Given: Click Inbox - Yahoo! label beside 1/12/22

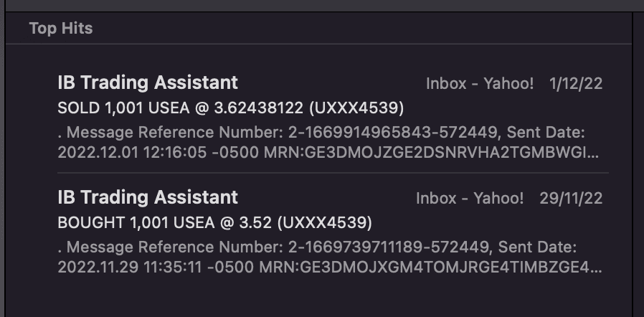Looking at the screenshot, I should point(480,83).
